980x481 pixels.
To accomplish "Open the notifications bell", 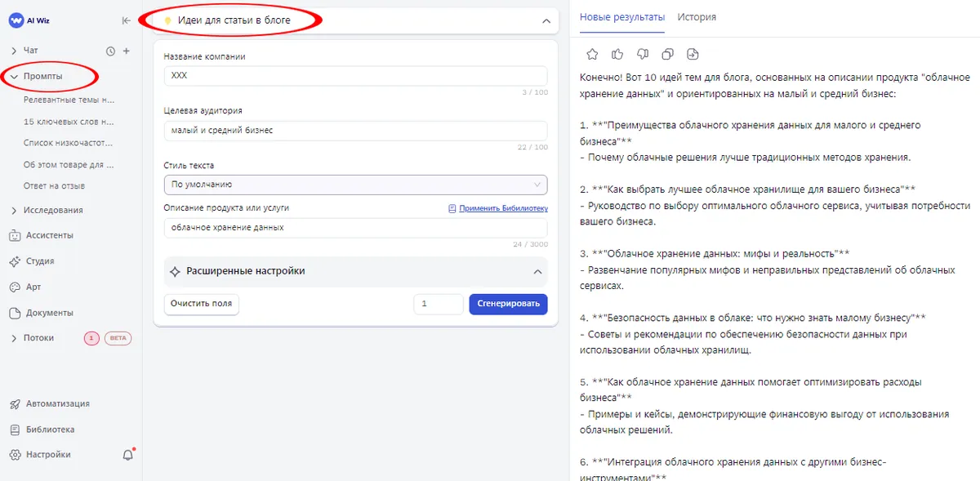I will (127, 455).
